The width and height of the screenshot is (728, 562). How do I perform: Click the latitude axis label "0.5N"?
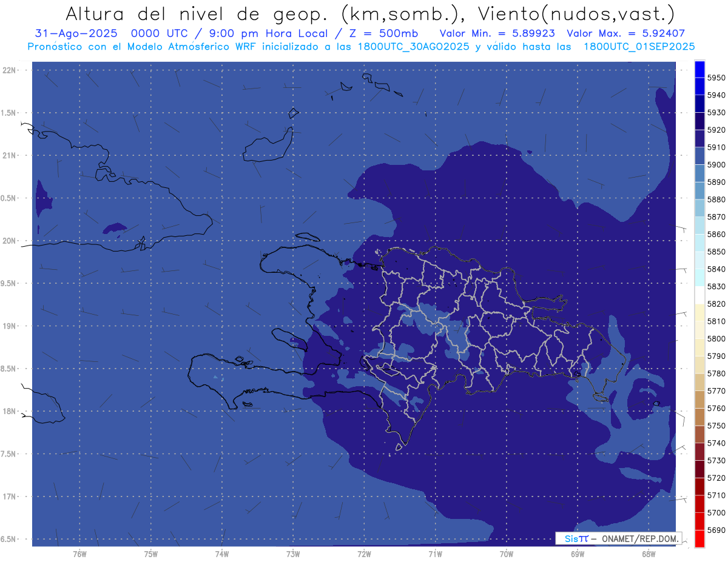[x=9, y=198]
